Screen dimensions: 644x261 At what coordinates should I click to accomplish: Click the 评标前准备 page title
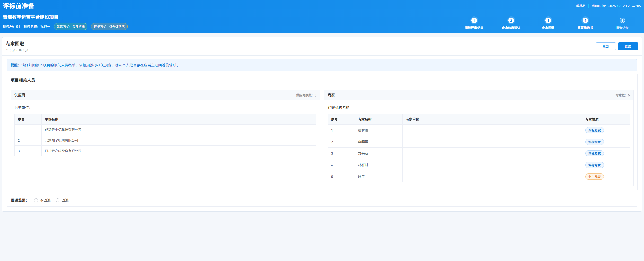[19, 6]
